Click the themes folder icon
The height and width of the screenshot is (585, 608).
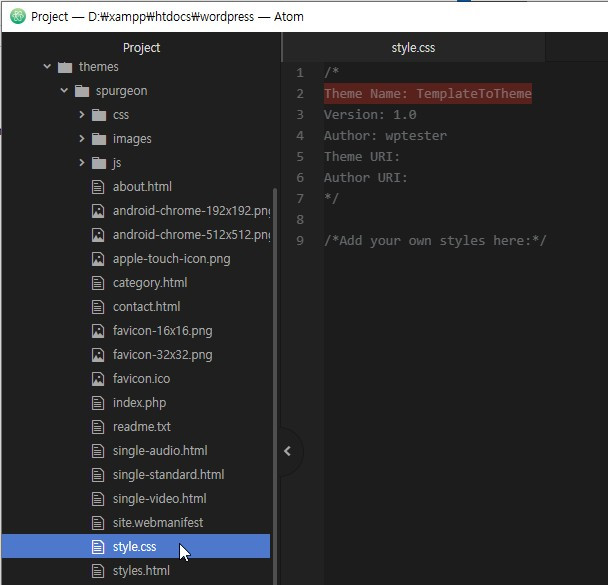point(65,67)
